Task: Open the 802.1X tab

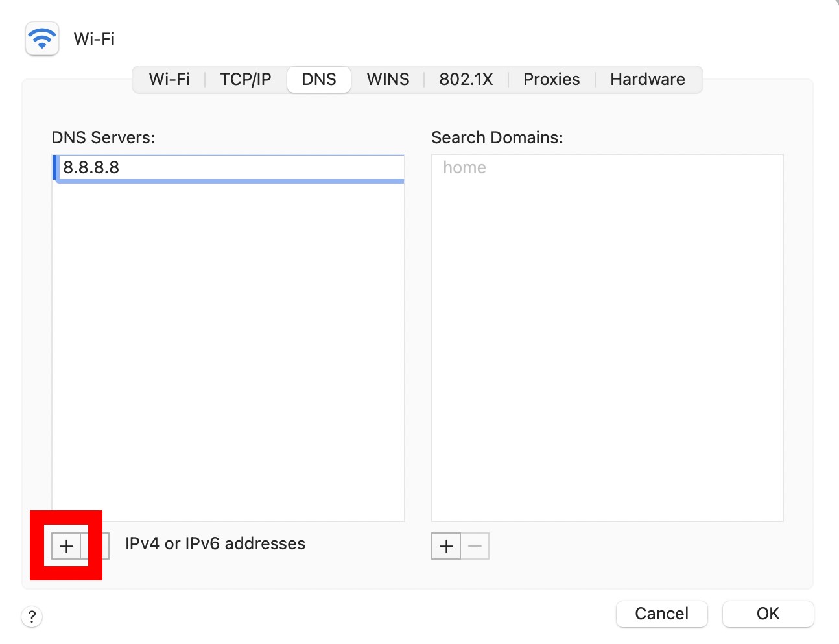Action: [466, 79]
